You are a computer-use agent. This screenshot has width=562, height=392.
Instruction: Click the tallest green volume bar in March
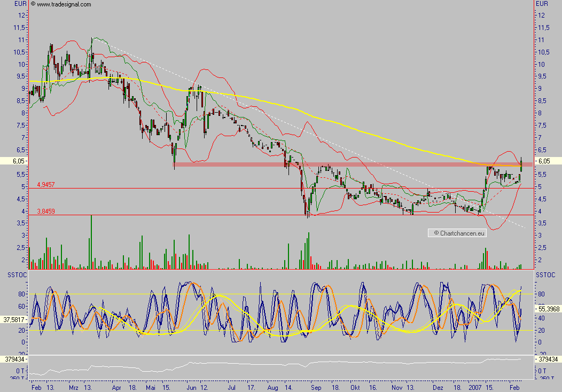(91, 240)
